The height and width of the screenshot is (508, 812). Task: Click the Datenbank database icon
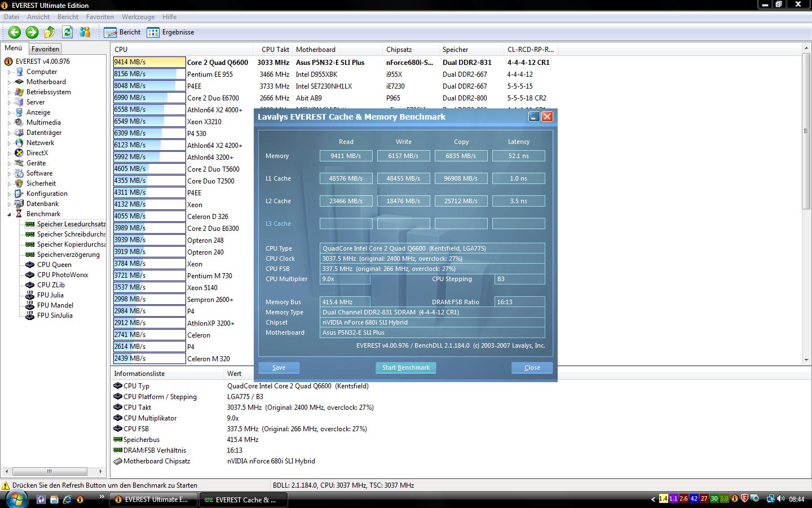19,204
